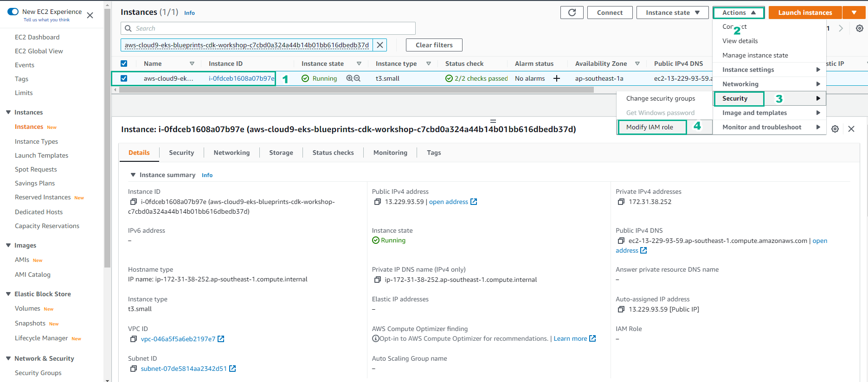Switch to the Security tab

[x=181, y=153]
